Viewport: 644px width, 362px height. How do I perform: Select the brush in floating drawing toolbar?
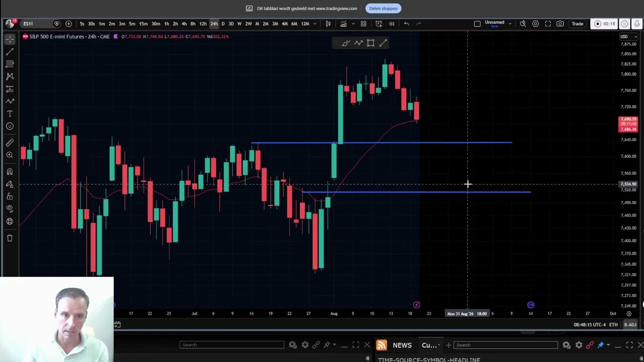(346, 43)
